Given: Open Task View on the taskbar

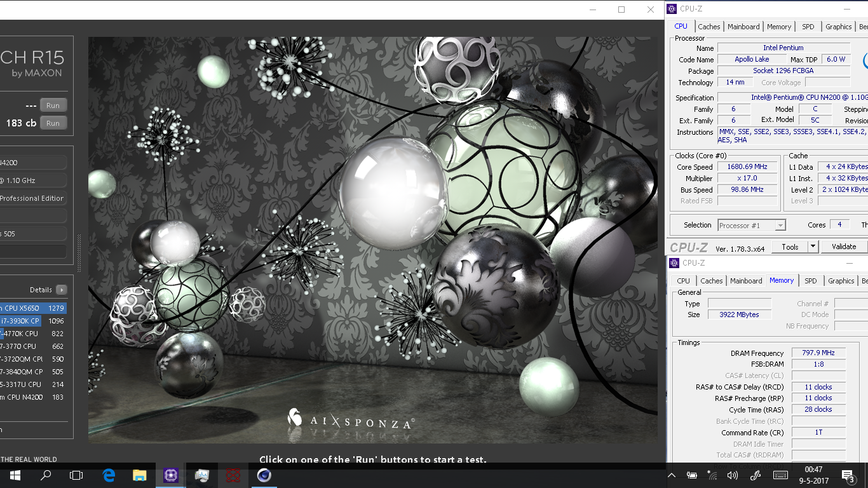Looking at the screenshot, I should 76,475.
